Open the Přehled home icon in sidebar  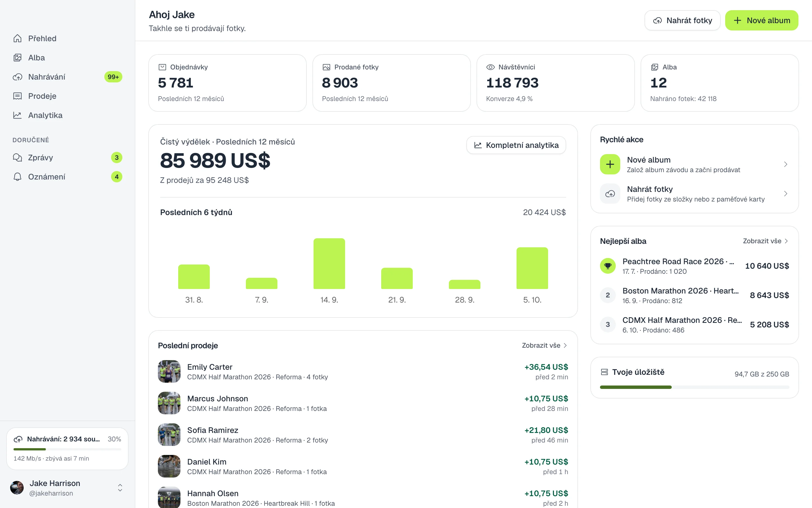17,39
